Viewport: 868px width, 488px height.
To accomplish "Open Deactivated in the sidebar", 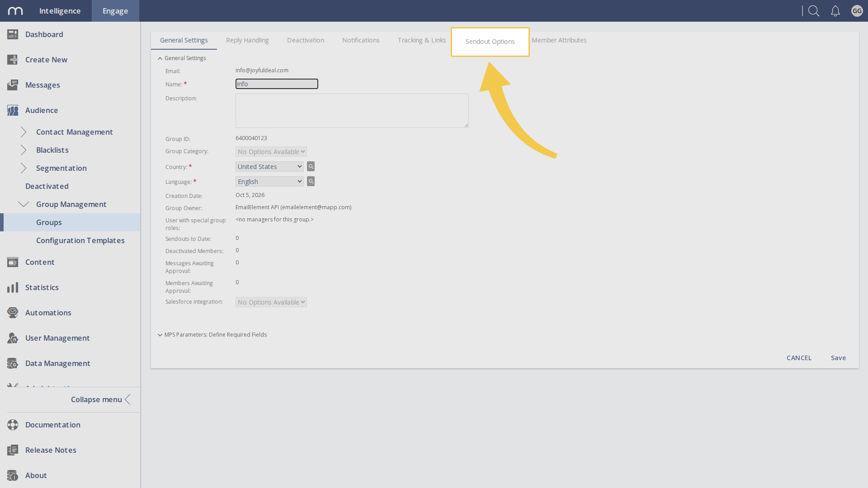I will point(47,186).
